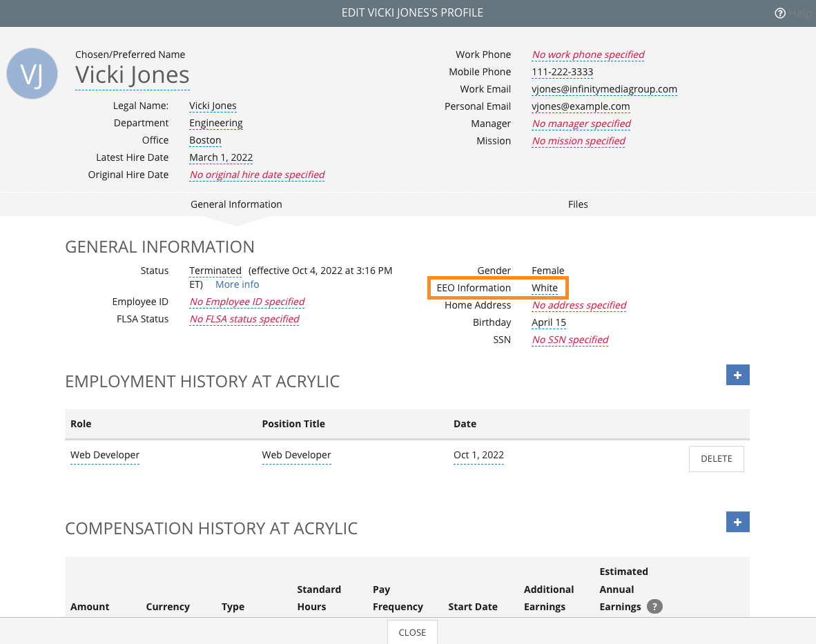Change the Terminated status value
816x644 pixels.
point(215,271)
